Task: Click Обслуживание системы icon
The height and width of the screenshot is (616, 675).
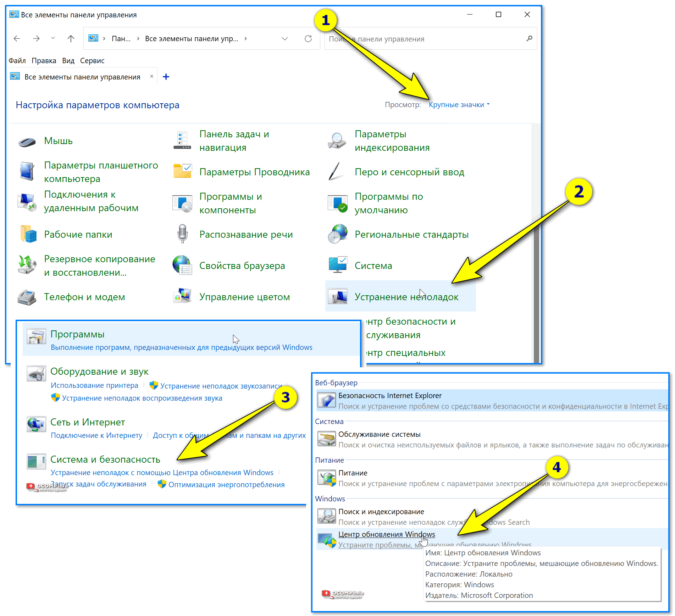Action: pyautogui.click(x=326, y=439)
